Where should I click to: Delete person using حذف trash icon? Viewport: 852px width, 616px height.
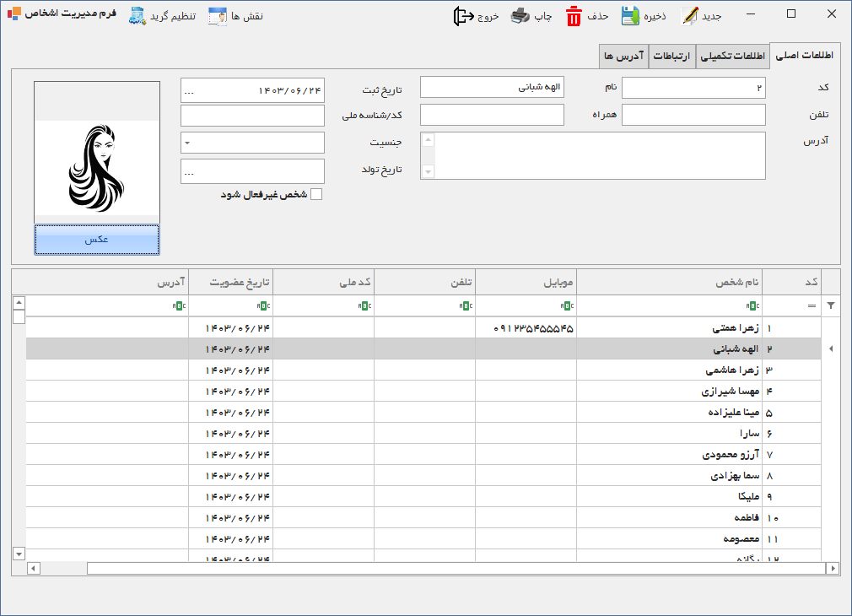pos(574,16)
